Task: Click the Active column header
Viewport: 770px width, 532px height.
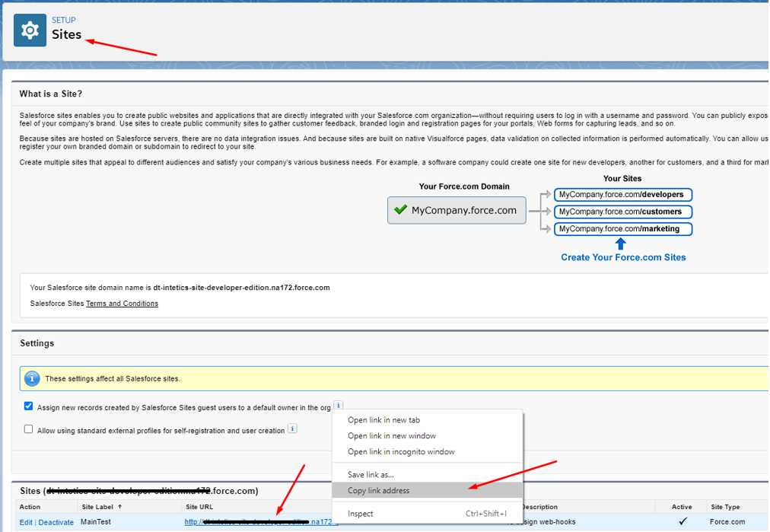Action: tap(682, 506)
